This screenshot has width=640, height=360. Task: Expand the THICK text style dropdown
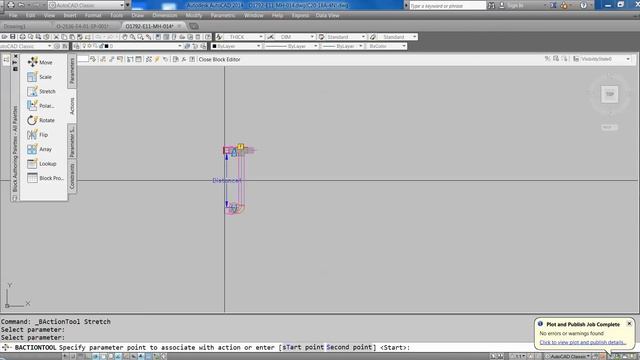pyautogui.click(x=261, y=37)
